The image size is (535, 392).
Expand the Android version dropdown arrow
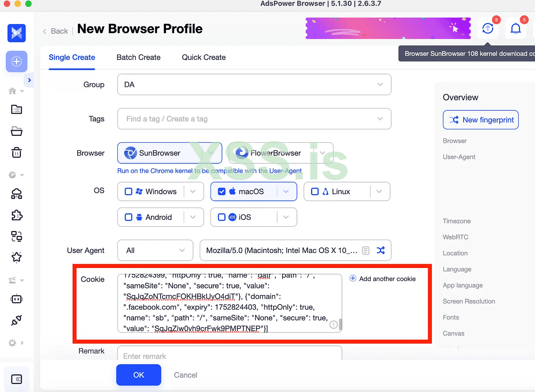(193, 217)
